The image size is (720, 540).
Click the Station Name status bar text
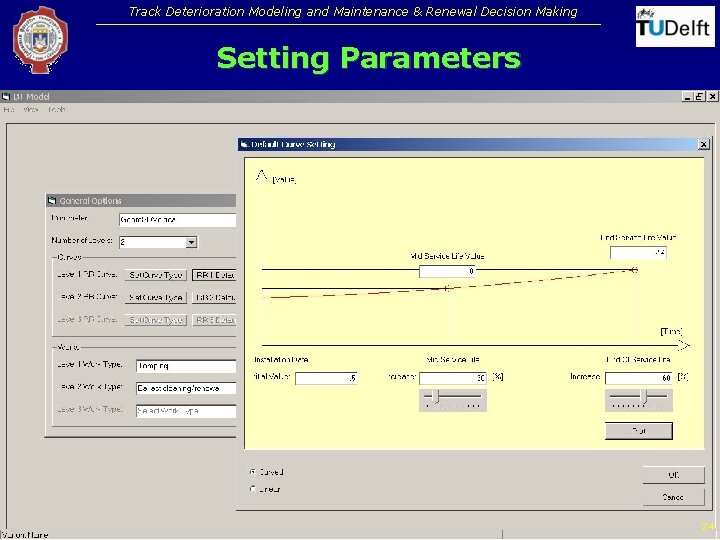tap(25, 535)
